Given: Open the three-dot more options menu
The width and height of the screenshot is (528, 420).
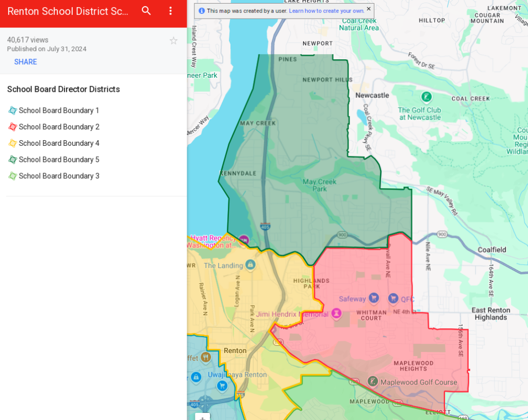Looking at the screenshot, I should pos(171,11).
